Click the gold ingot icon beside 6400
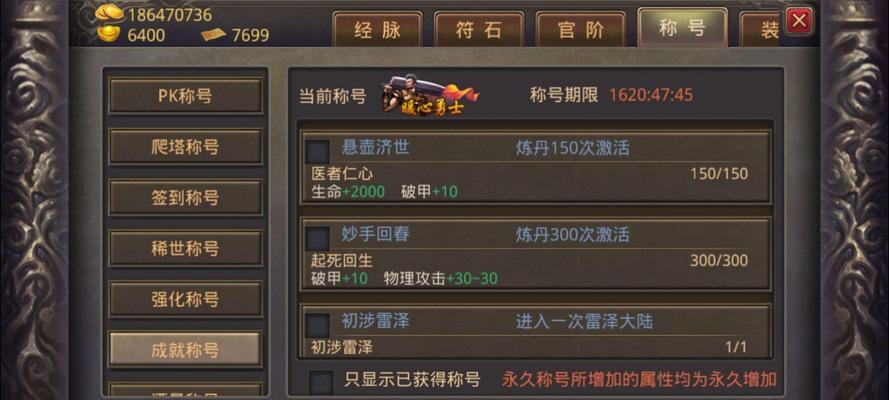Screen dimensions: 889x400 (109, 34)
